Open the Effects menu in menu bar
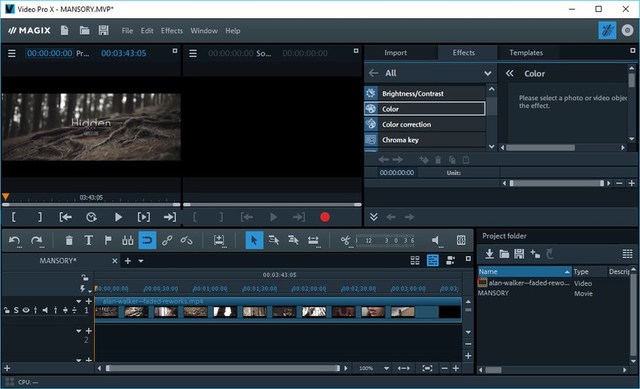Image resolution: width=640 pixels, height=389 pixels. (x=172, y=31)
